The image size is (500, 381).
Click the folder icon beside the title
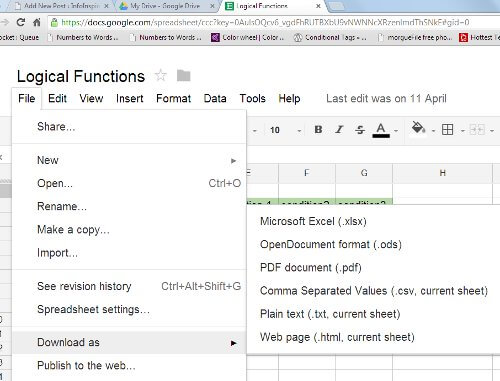point(183,76)
